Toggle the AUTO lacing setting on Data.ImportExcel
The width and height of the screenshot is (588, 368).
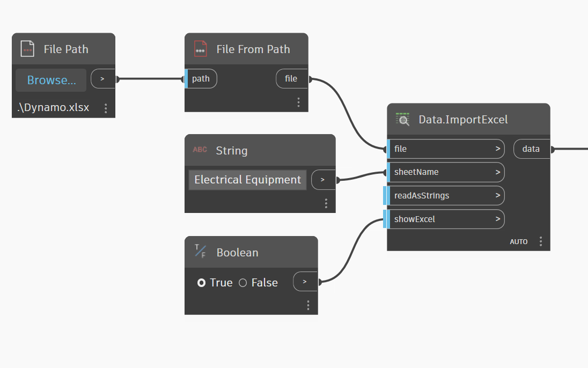coord(519,241)
